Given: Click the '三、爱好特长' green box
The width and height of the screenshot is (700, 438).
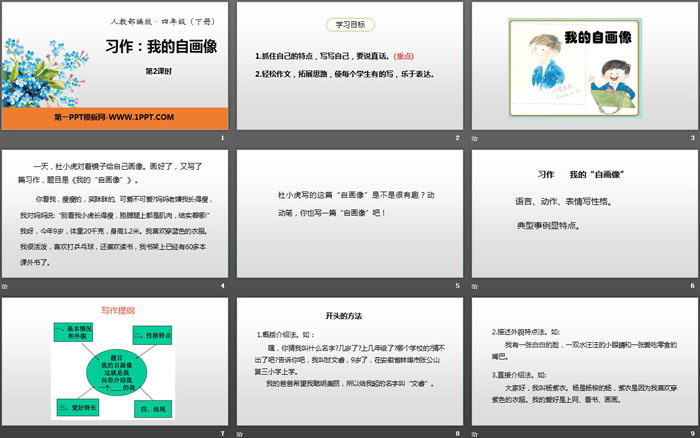Looking at the screenshot, I should click(x=67, y=408).
